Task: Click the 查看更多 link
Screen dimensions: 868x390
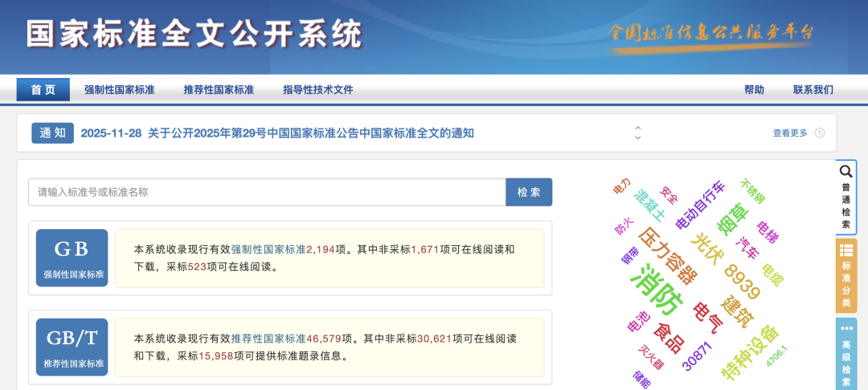Action: (x=790, y=133)
